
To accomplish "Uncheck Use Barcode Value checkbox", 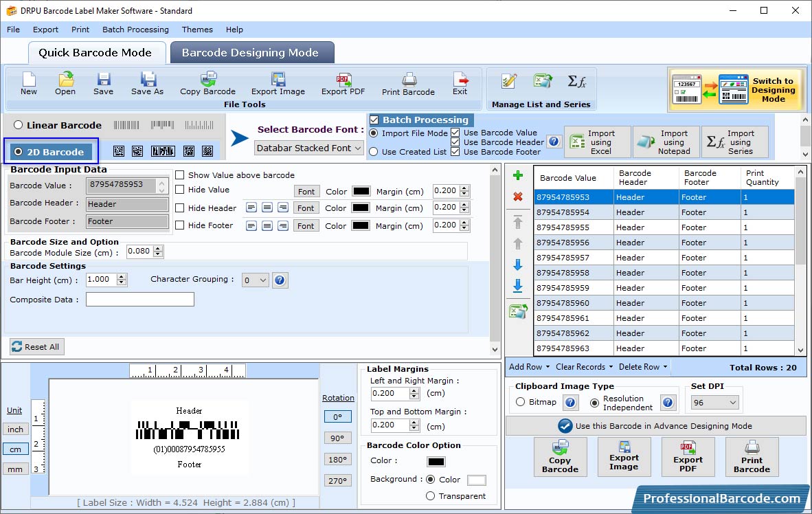I will pyautogui.click(x=455, y=133).
